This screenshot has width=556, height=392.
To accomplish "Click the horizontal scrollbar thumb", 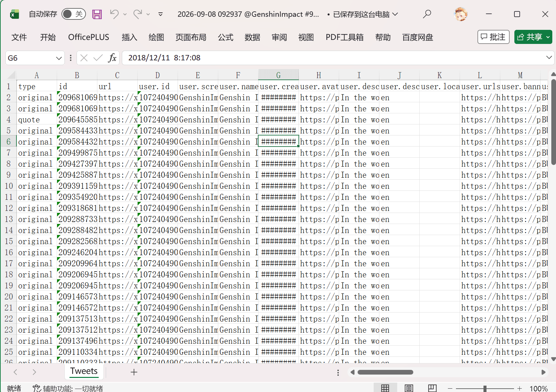I will pos(385,372).
